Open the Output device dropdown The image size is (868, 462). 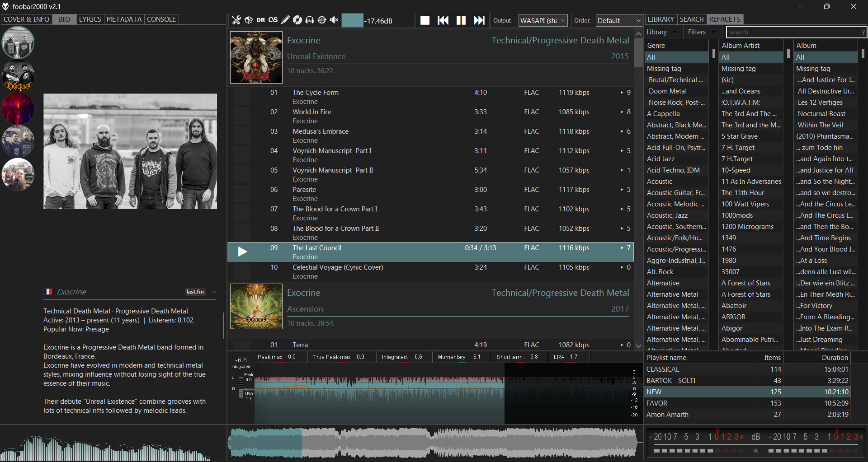point(542,20)
